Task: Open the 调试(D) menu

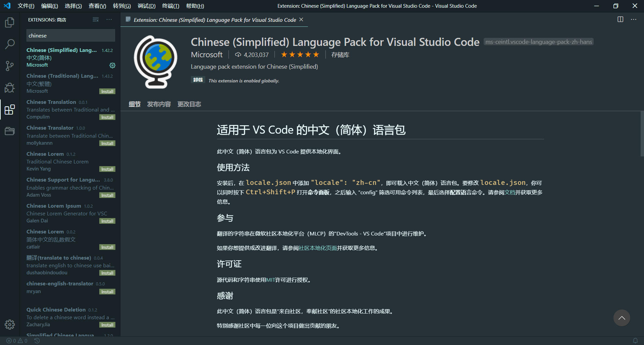Action: 146,6
